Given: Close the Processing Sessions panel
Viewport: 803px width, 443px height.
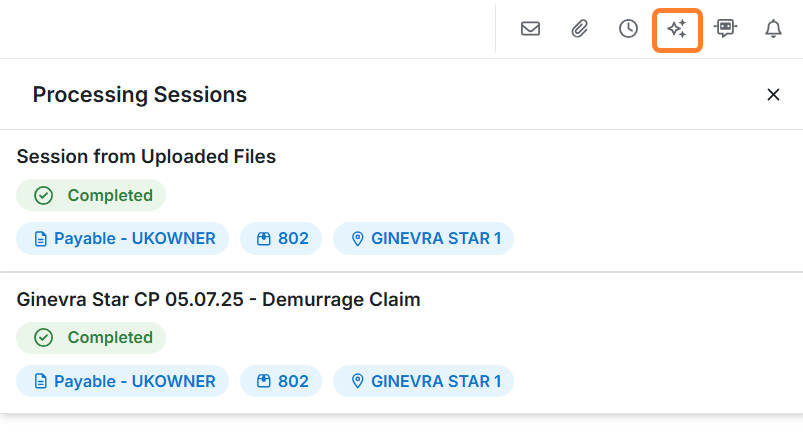Looking at the screenshot, I should [x=773, y=95].
